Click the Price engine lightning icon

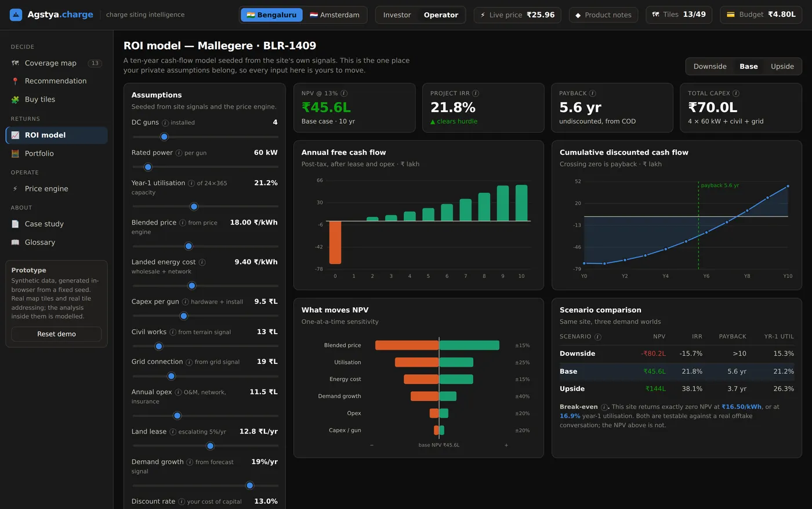15,189
